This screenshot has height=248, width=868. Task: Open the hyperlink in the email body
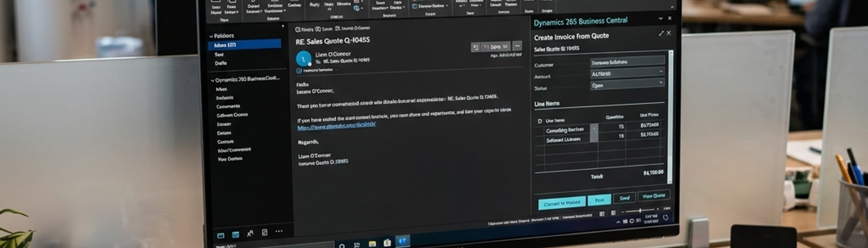[x=336, y=126]
